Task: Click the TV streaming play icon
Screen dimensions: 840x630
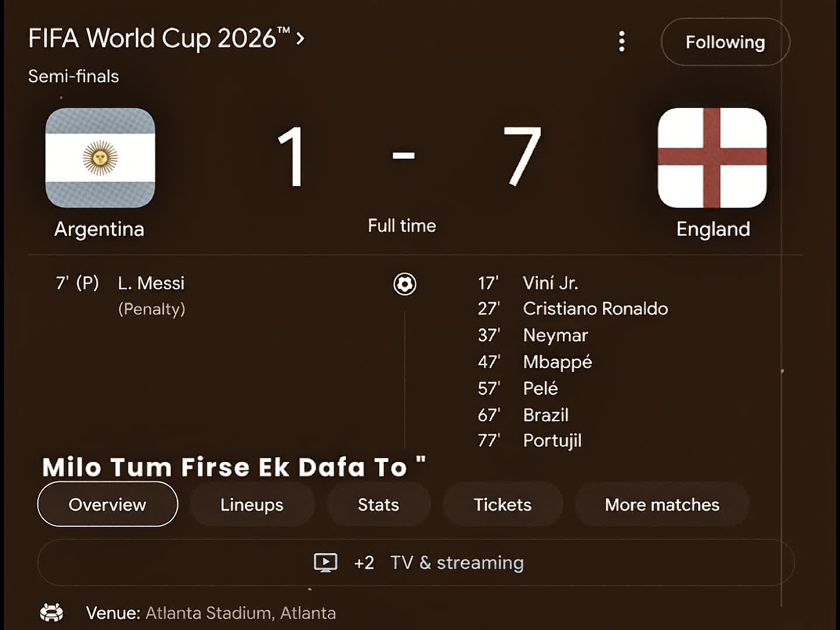Action: tap(325, 562)
